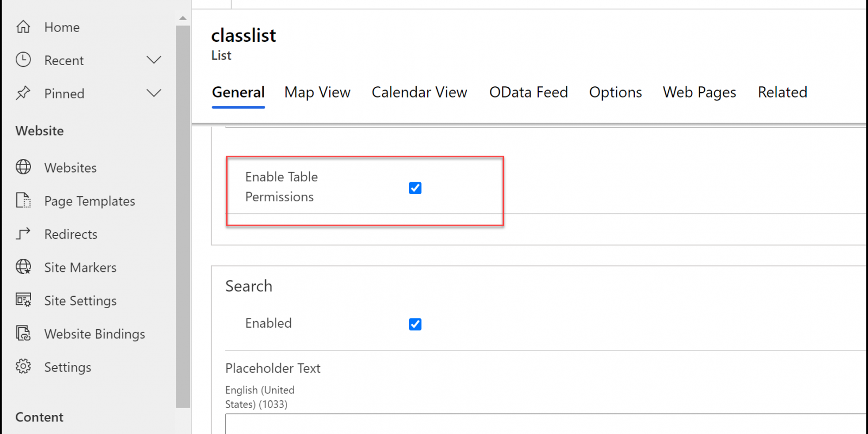Image resolution: width=868 pixels, height=434 pixels.
Task: Click the Recent clock icon
Action: point(23,60)
